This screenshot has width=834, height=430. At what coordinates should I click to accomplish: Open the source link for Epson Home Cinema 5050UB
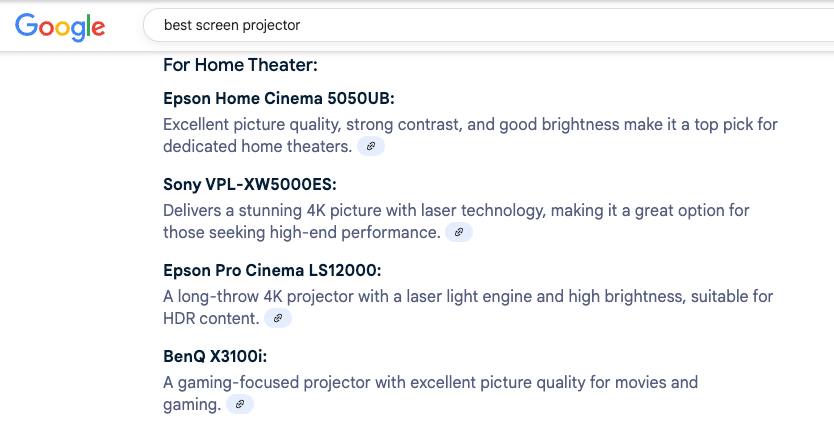[371, 146]
